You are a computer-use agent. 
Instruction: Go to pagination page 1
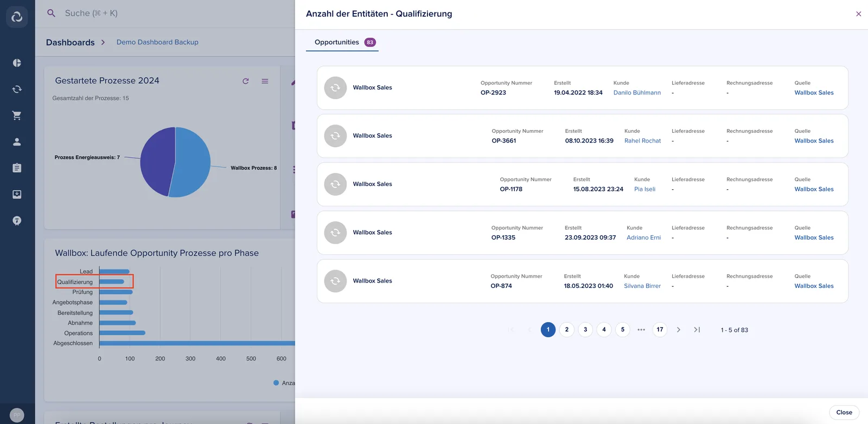pos(548,330)
